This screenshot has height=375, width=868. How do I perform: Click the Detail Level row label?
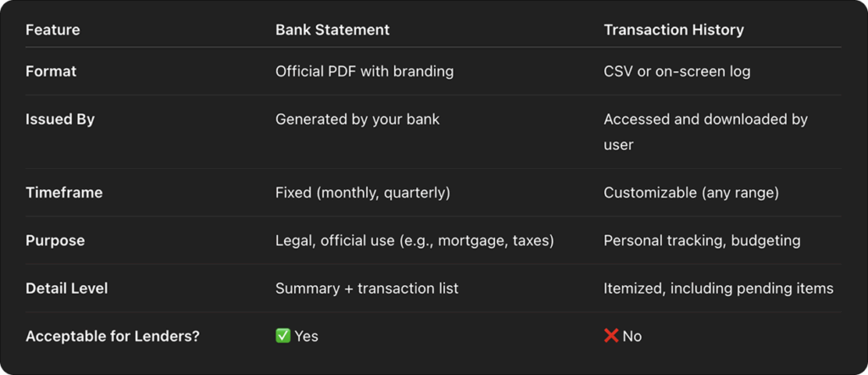(67, 288)
